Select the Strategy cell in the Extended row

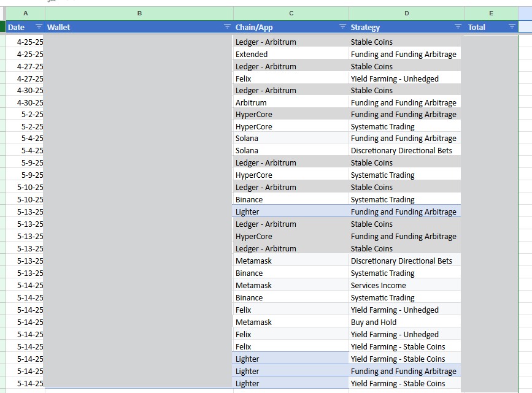405,54
